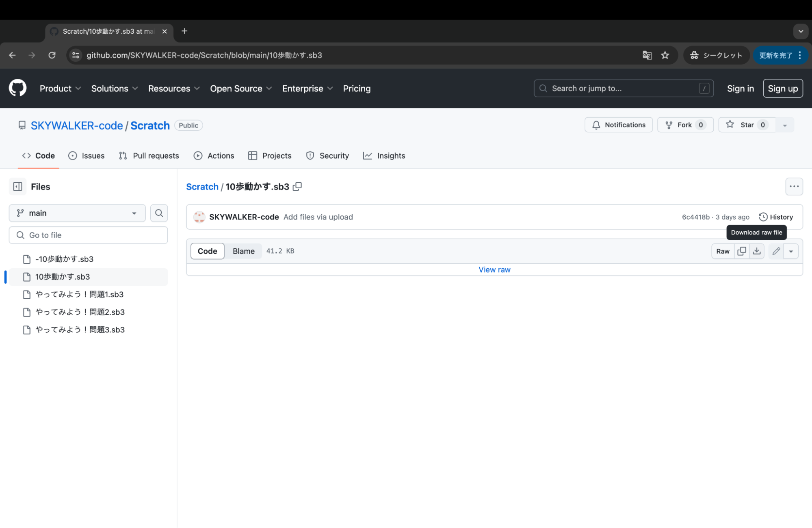Open the Pricing page
812x528 pixels.
[x=357, y=88]
